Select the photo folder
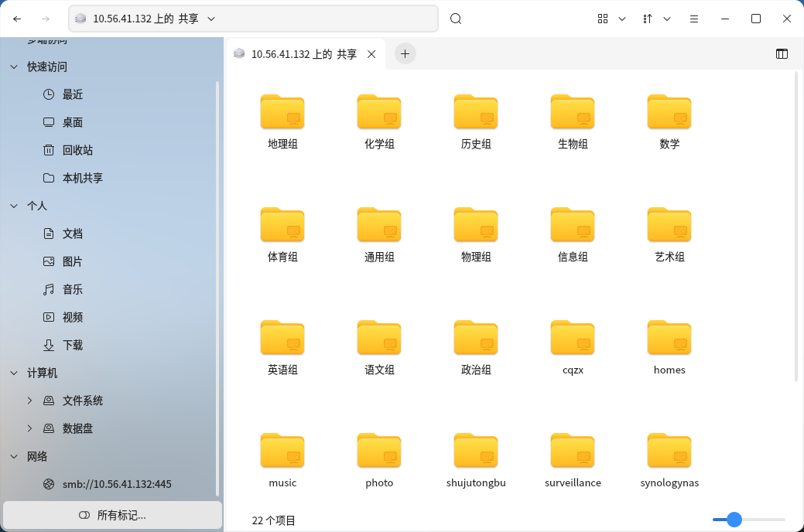804x532 pixels. pyautogui.click(x=379, y=460)
